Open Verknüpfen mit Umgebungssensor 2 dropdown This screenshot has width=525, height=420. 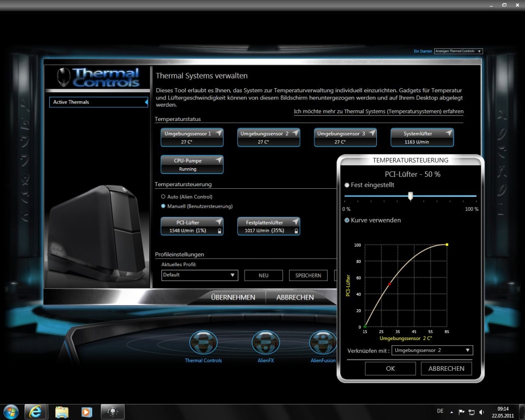click(432, 350)
